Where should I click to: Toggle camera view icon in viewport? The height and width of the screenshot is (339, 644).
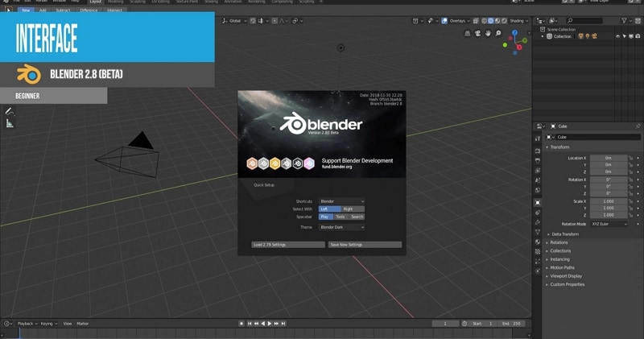[477, 33]
